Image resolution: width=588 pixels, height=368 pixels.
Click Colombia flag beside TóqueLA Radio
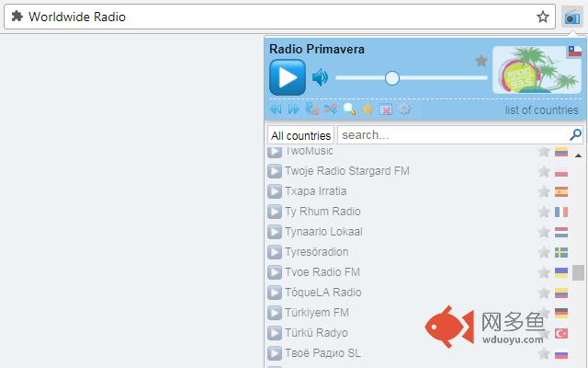pyautogui.click(x=561, y=293)
